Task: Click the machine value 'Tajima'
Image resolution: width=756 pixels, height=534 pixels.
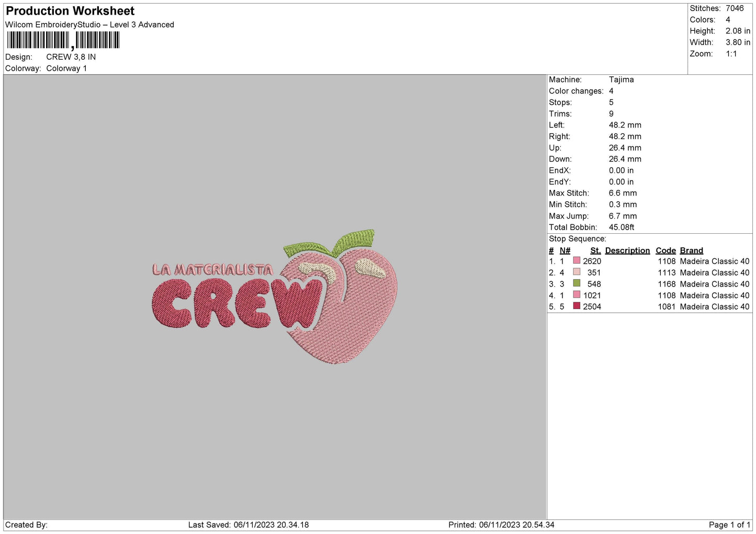Action: 621,79
